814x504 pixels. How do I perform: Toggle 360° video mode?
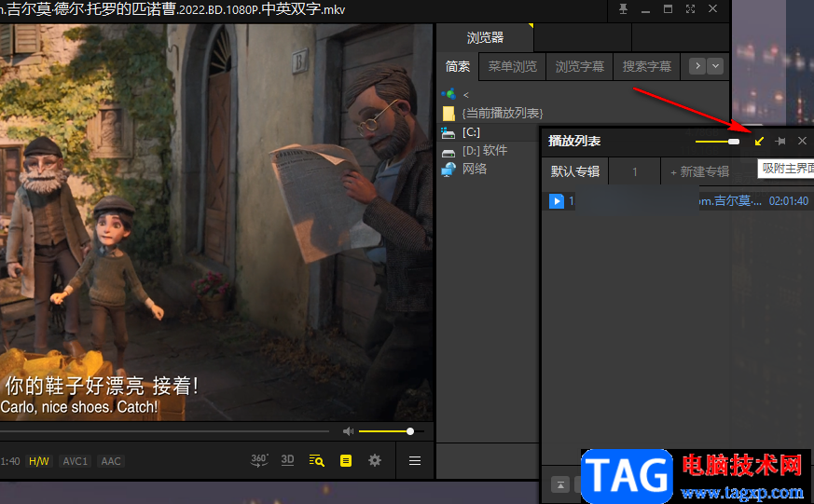(x=259, y=460)
